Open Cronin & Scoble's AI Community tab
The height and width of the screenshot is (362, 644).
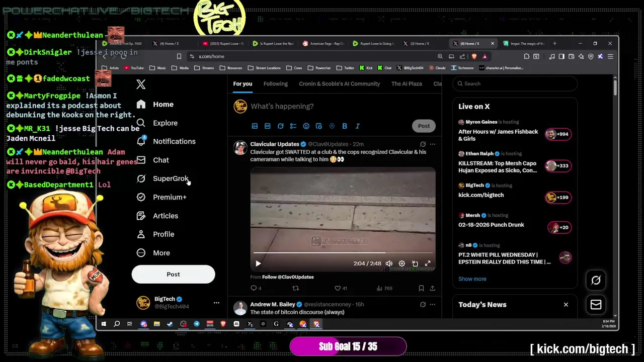click(340, 83)
